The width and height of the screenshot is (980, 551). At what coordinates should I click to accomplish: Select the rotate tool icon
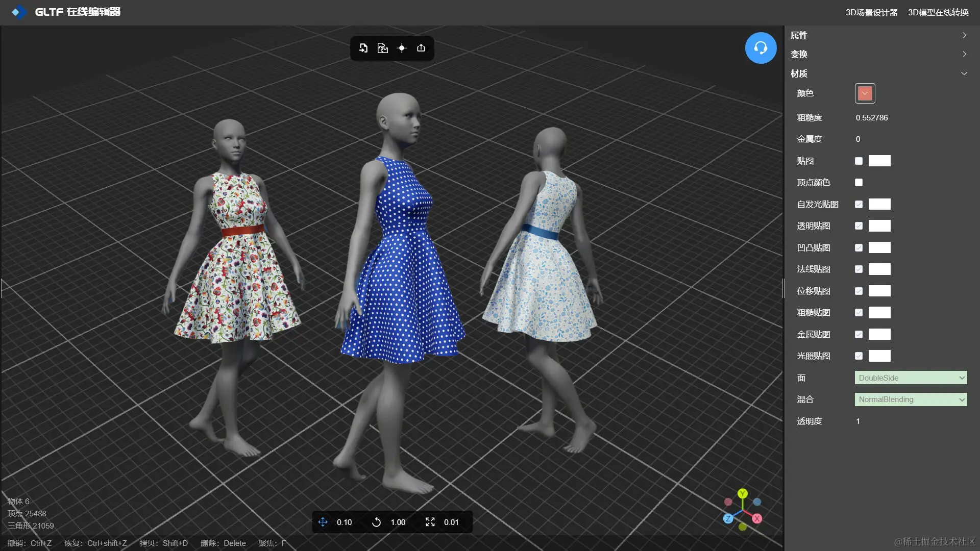(377, 522)
